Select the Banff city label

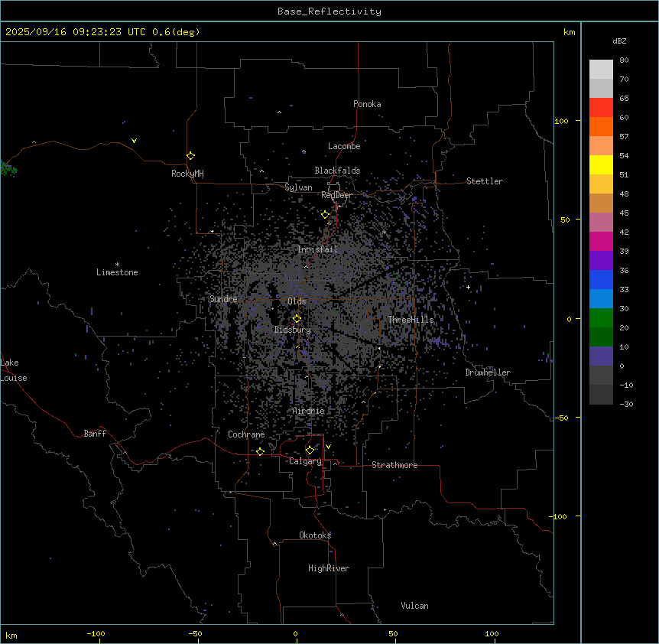click(x=95, y=434)
